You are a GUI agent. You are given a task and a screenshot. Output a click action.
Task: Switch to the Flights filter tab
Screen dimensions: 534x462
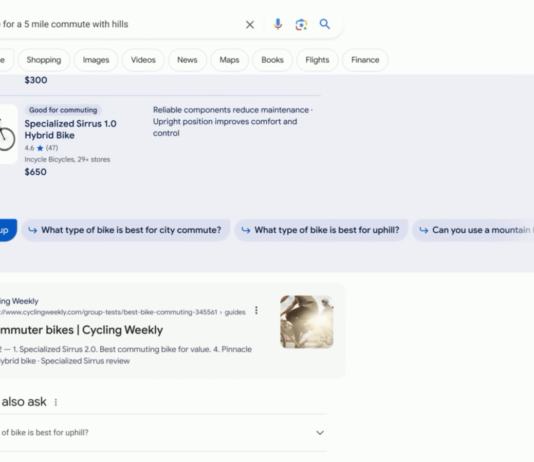317,60
